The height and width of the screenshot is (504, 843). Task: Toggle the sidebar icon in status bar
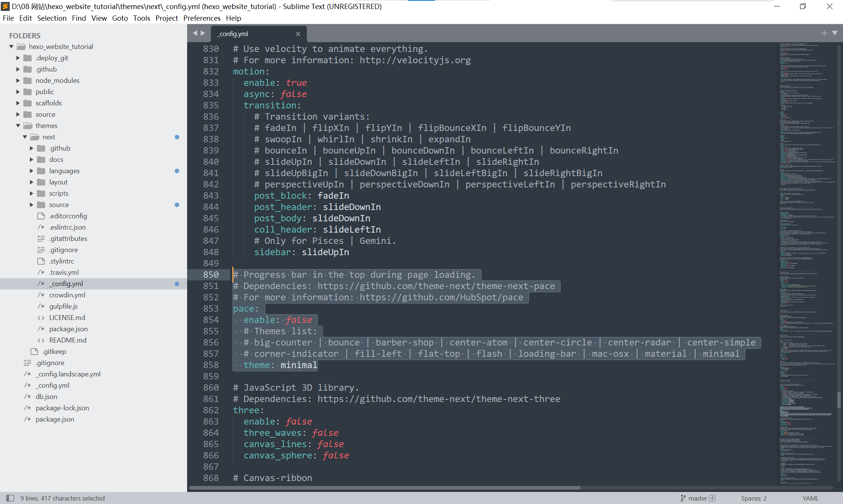(x=10, y=498)
